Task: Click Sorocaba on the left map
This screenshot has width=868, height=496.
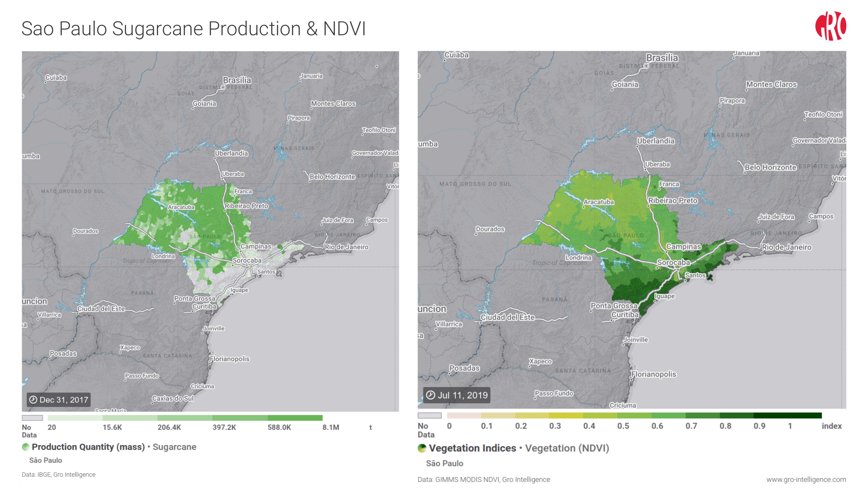Action: [247, 261]
